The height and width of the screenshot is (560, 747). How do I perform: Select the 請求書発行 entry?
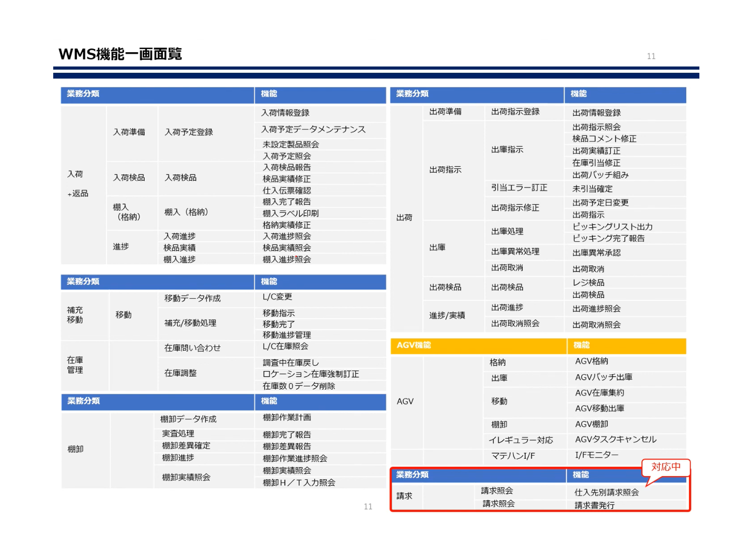pos(594,505)
